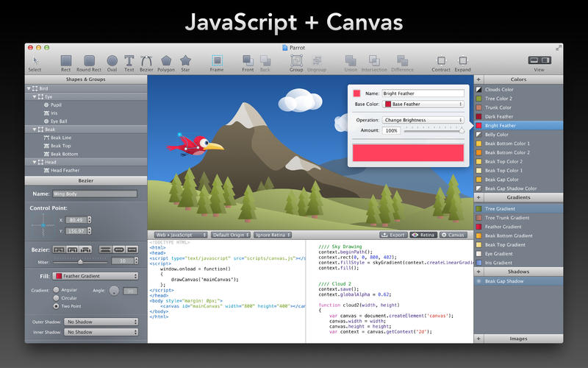The image size is (588, 368).
Task: Send shape to Back
Action: click(x=265, y=63)
